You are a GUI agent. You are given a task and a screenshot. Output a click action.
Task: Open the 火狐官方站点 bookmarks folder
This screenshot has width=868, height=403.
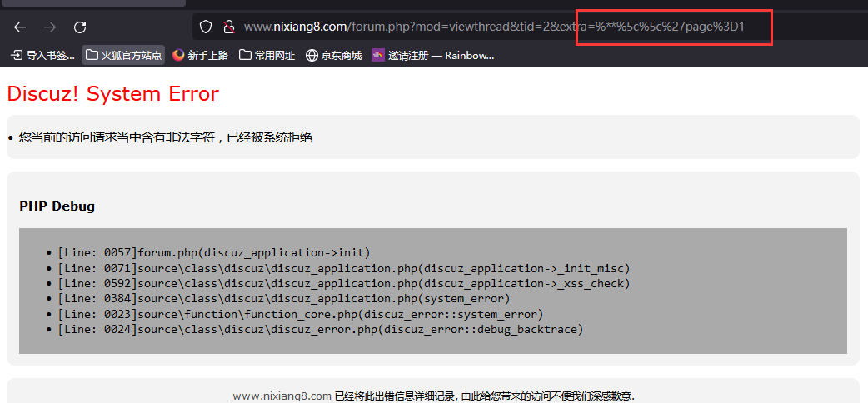(x=123, y=55)
